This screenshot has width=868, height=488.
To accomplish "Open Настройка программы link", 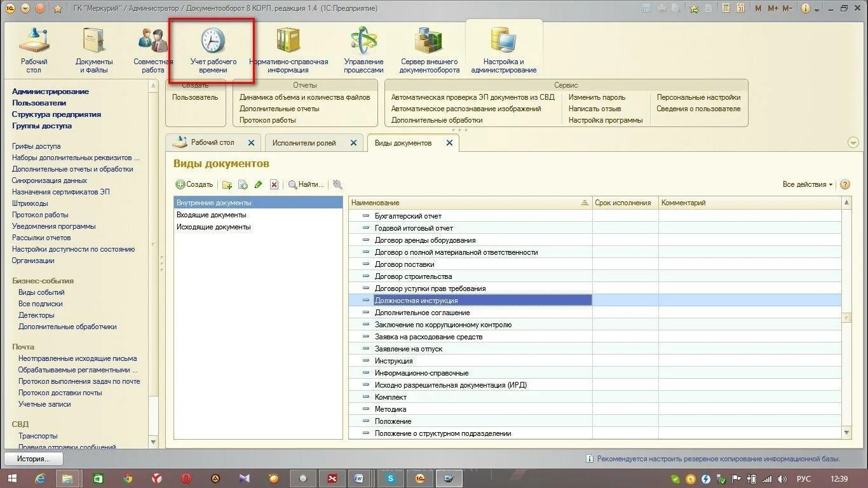I will pyautogui.click(x=605, y=120).
